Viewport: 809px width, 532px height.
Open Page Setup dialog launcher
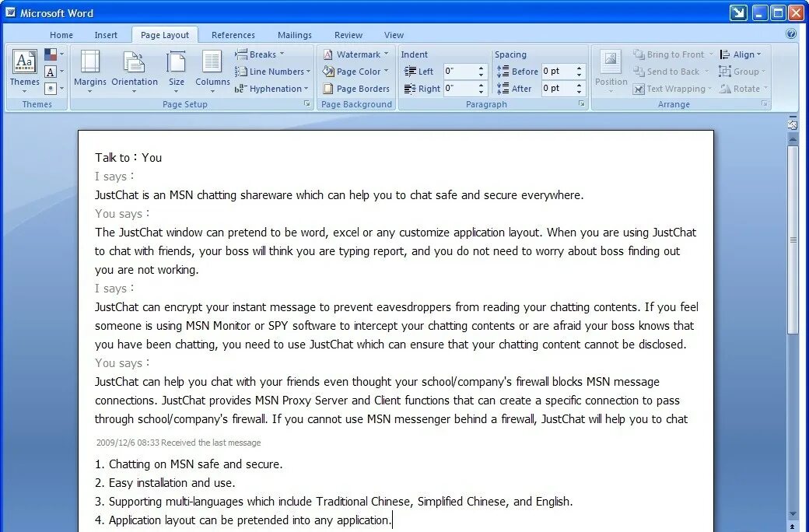(x=307, y=103)
